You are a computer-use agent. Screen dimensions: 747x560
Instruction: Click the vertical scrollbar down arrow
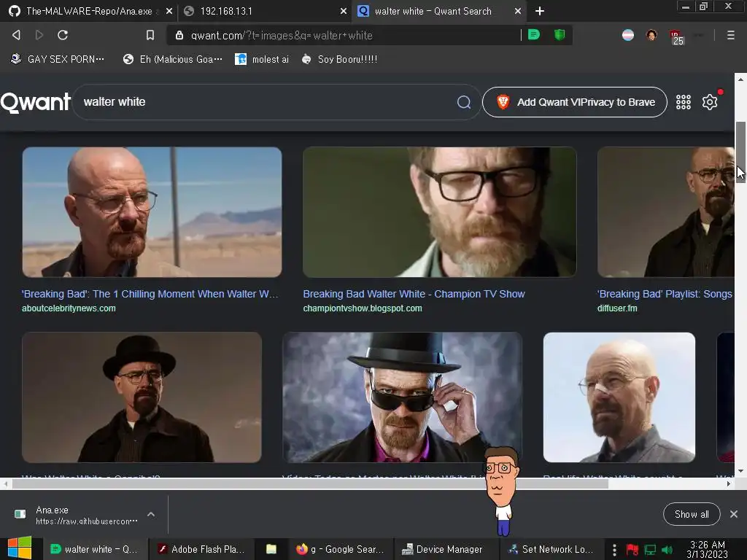[x=740, y=471]
